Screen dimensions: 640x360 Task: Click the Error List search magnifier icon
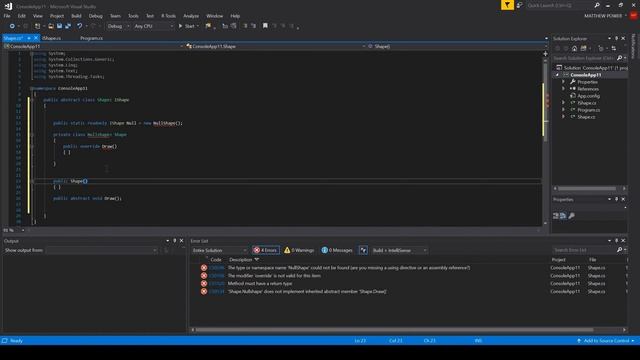[620, 250]
